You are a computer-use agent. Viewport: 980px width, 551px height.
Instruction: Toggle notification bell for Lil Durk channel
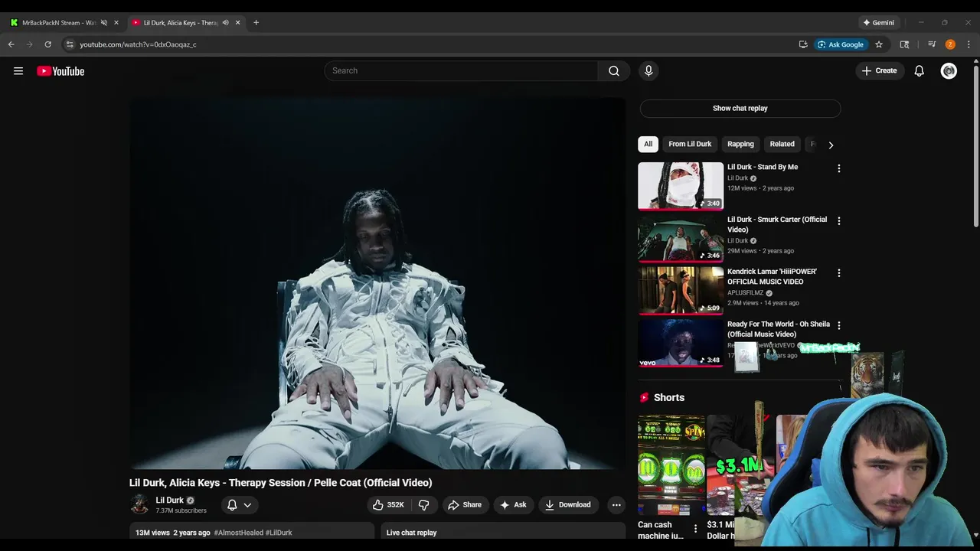(239, 504)
